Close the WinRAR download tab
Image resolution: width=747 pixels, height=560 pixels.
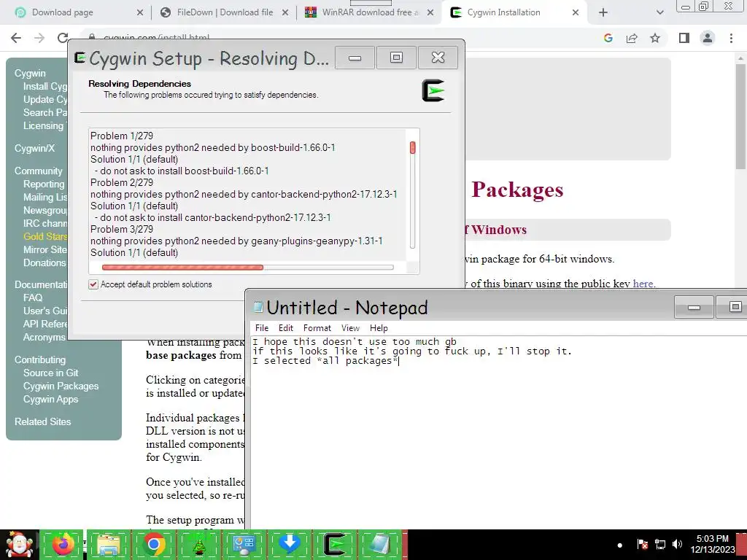tap(430, 12)
